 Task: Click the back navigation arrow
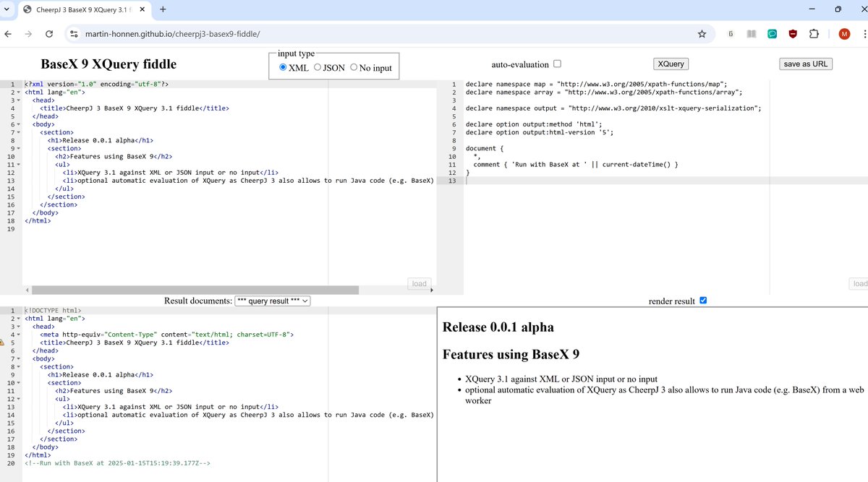(8, 33)
